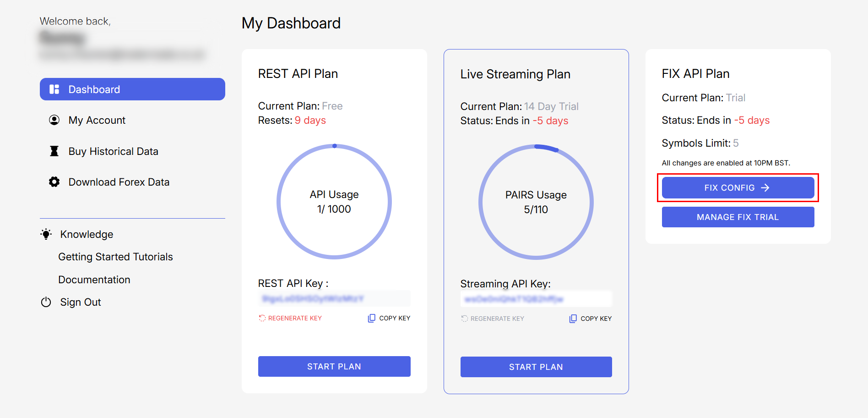Image resolution: width=868 pixels, height=418 pixels.
Task: Click the Streaming API Key field
Action: [536, 299]
